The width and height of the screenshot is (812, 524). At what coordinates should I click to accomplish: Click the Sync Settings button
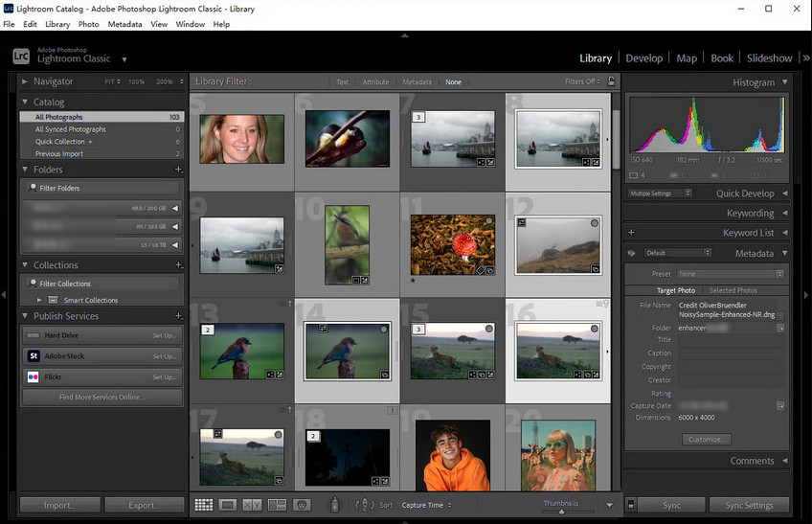coord(749,505)
